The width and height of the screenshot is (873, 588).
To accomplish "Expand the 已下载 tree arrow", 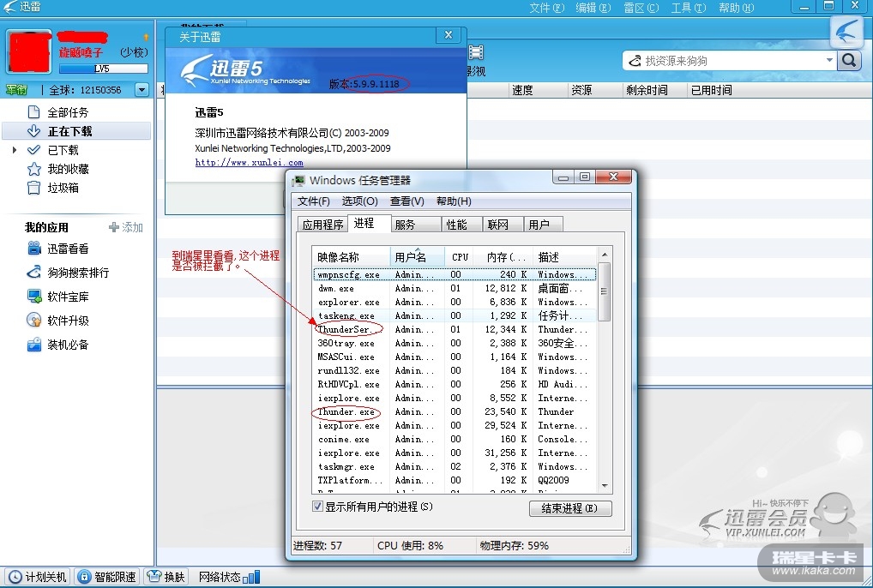I will tap(15, 150).
